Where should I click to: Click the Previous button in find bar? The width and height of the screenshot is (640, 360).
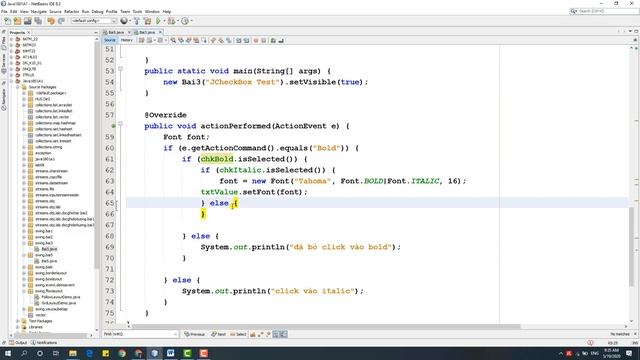pyautogui.click(x=195, y=334)
